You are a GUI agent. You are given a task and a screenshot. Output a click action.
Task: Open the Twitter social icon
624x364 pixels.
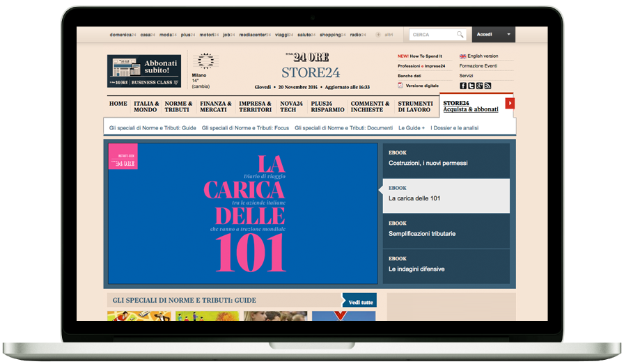471,86
